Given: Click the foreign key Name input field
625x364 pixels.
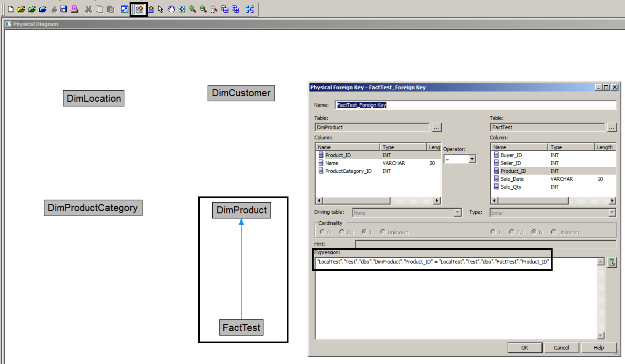Looking at the screenshot, I should tap(475, 105).
